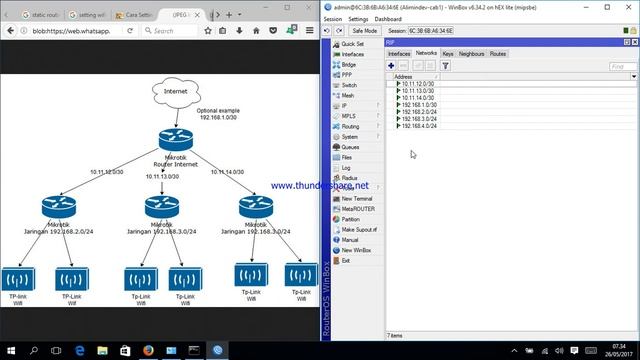The width and height of the screenshot is (640, 360).
Task: Go to Firefox home page icon
Action: coord(256,31)
